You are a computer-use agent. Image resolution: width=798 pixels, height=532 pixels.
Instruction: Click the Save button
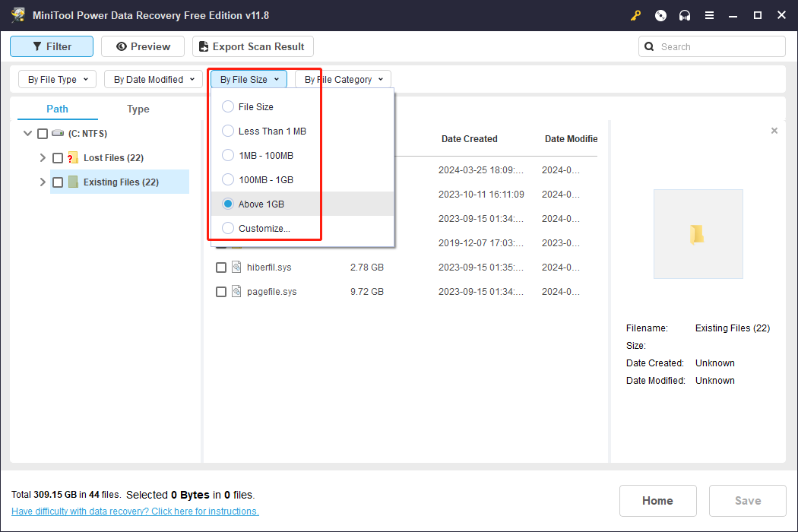coord(748,500)
